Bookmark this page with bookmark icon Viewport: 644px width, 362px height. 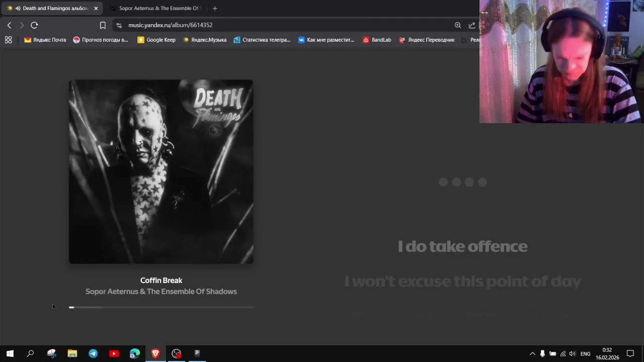tap(103, 25)
